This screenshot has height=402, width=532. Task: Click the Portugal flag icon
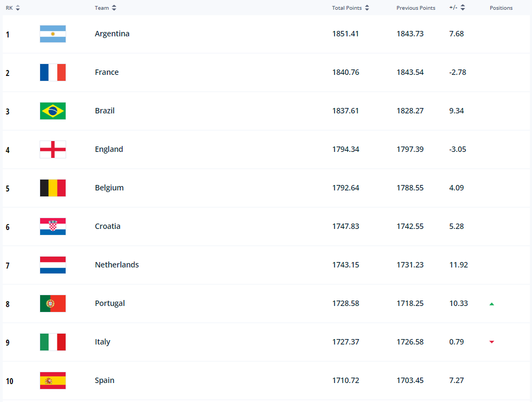[53, 304]
